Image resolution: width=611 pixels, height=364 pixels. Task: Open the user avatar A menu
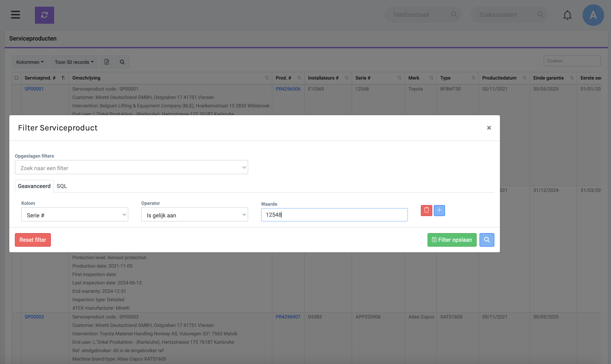pos(593,15)
